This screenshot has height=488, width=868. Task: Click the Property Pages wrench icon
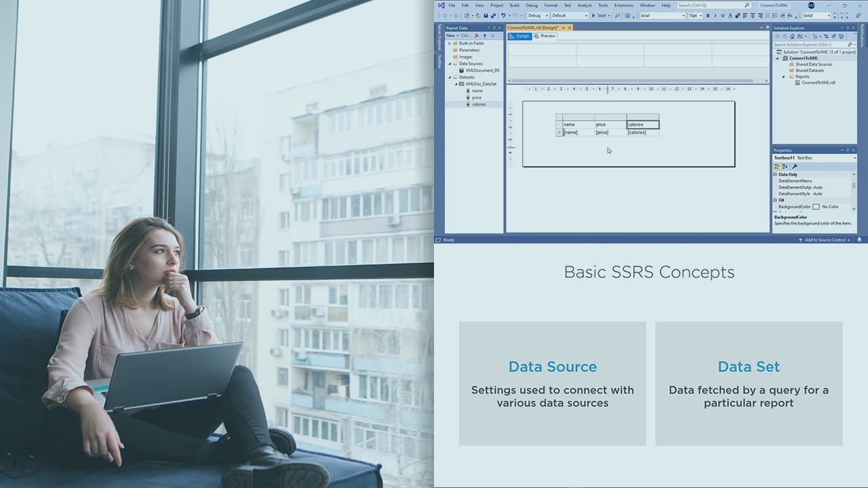795,166
